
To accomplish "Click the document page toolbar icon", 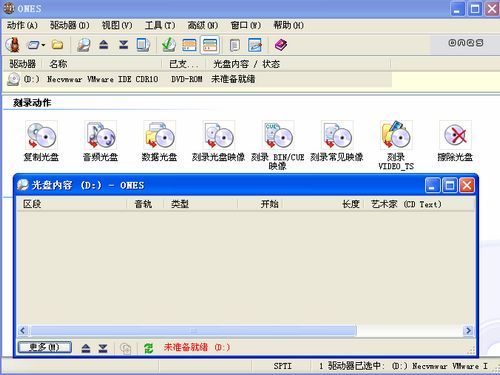I will (x=235, y=45).
